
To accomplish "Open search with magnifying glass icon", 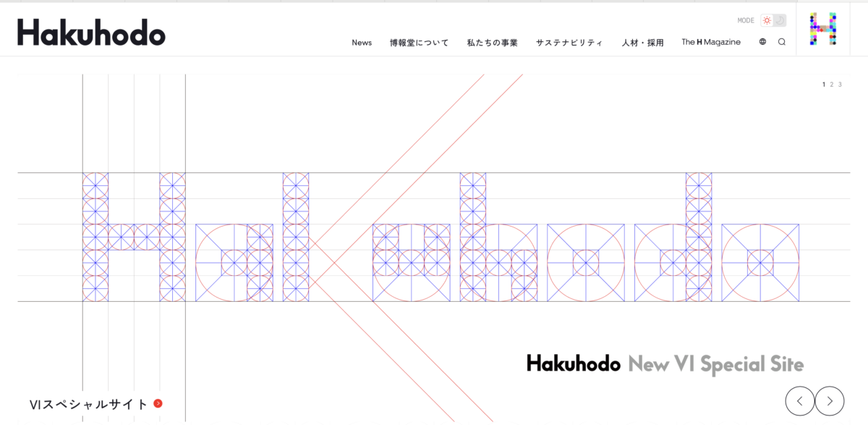I will pos(782,42).
